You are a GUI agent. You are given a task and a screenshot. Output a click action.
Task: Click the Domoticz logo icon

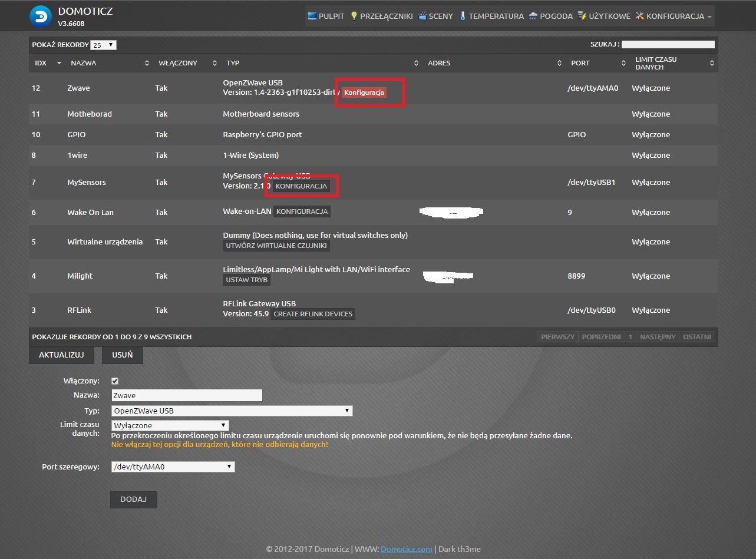pos(41,16)
